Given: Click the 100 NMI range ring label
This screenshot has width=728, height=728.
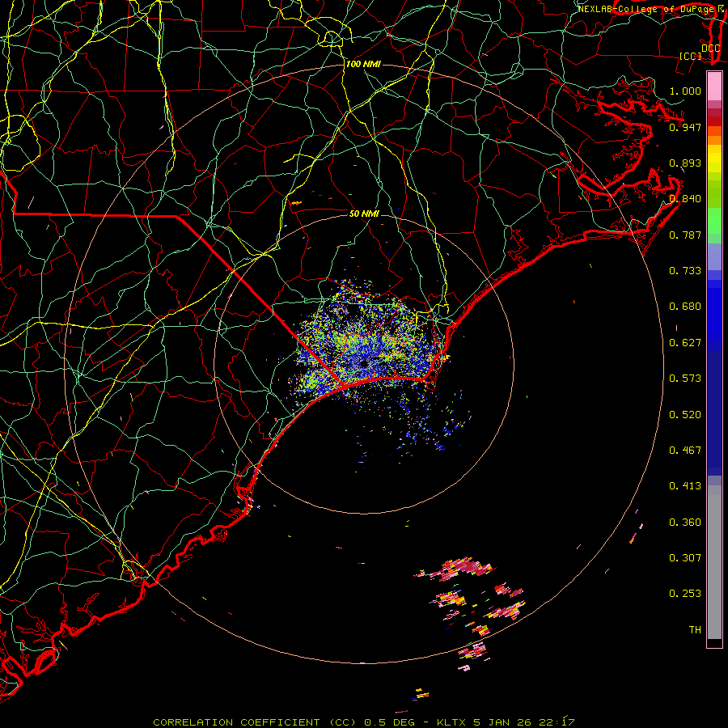Looking at the screenshot, I should coord(363,64).
